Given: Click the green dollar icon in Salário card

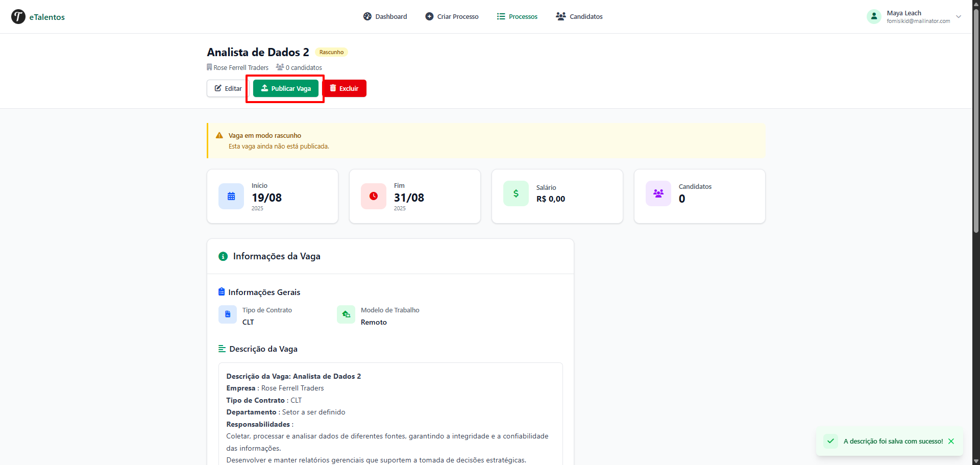Looking at the screenshot, I should pyautogui.click(x=516, y=193).
